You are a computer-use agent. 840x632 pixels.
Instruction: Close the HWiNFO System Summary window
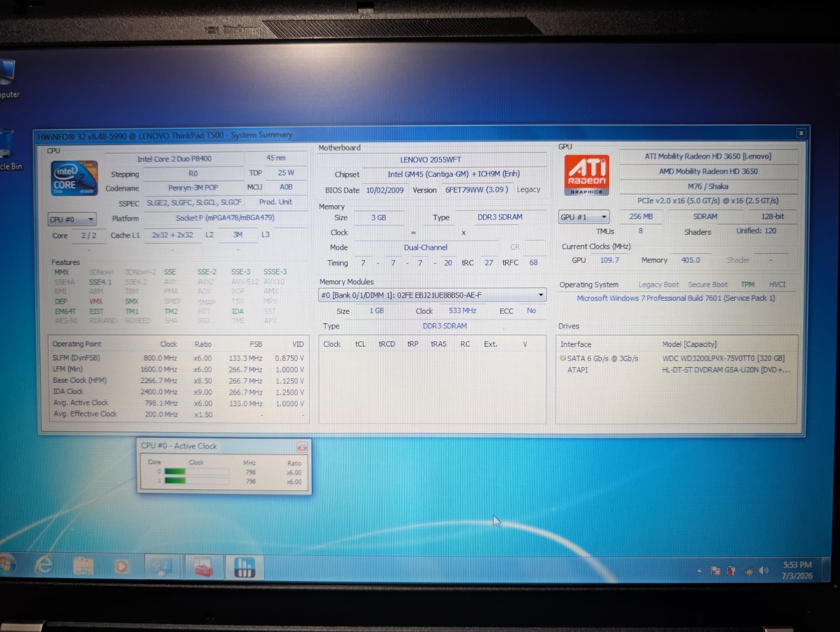(x=801, y=133)
